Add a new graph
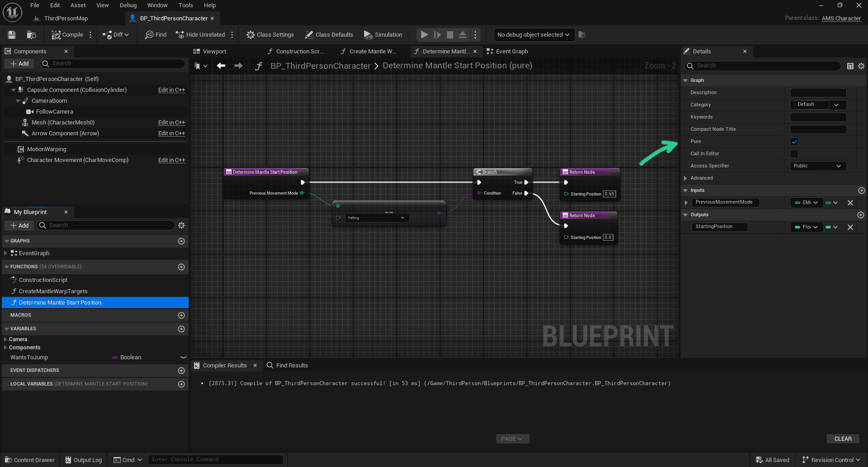Screen dimensions: 868x467 point(181,241)
